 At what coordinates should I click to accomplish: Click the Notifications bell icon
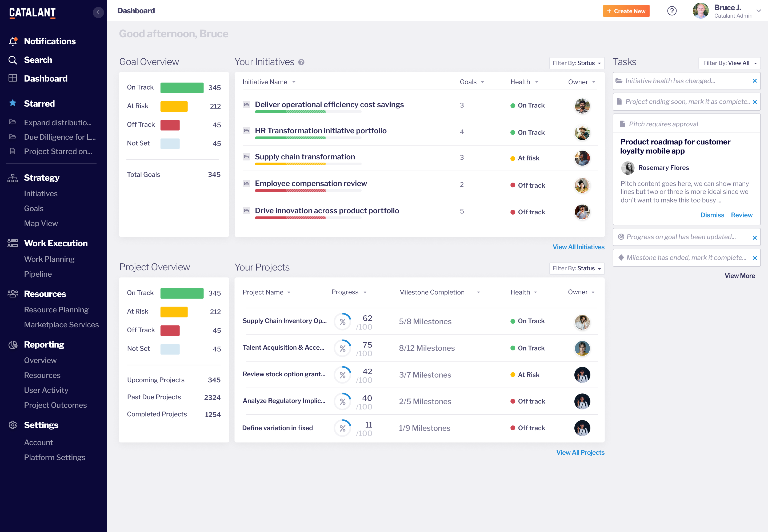tap(12, 41)
